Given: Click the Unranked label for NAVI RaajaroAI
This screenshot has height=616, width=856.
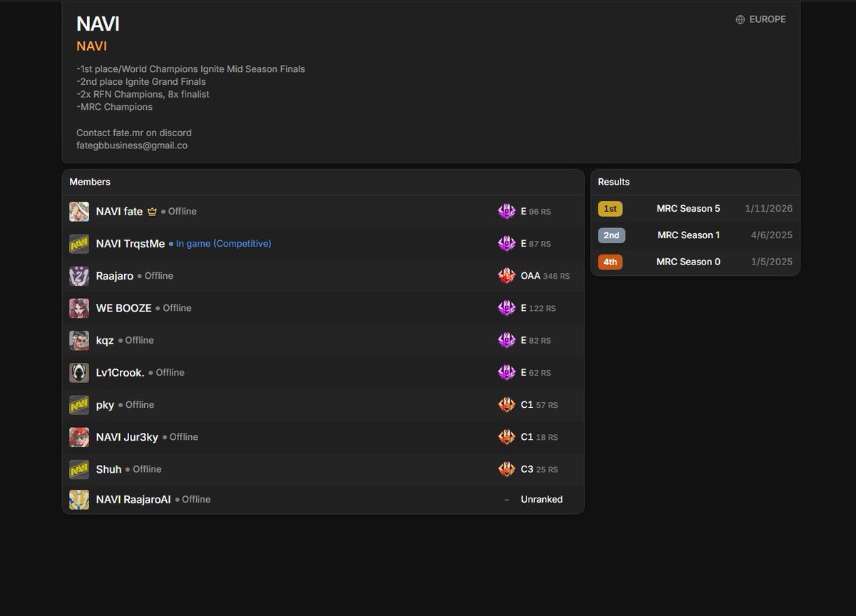Looking at the screenshot, I should [x=541, y=500].
